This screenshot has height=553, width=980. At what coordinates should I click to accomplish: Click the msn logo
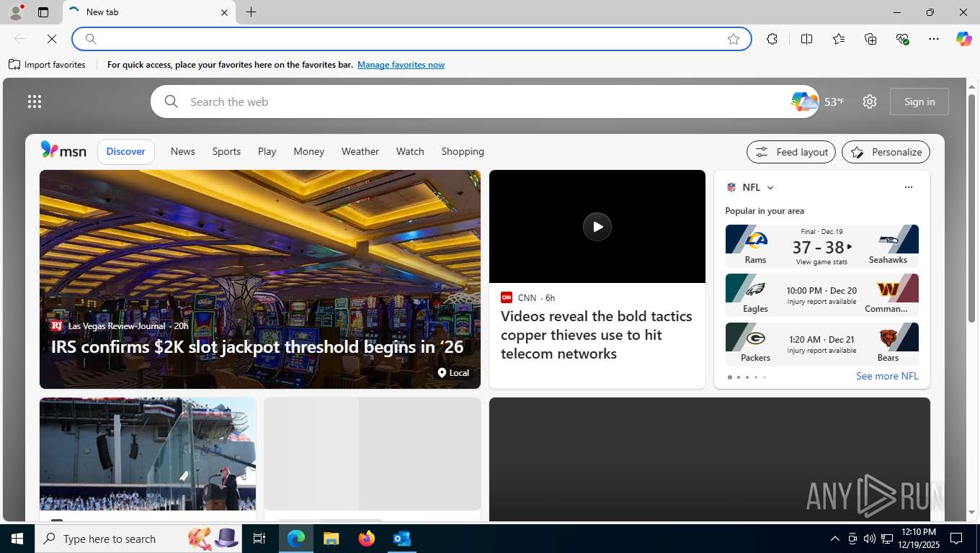(x=63, y=150)
